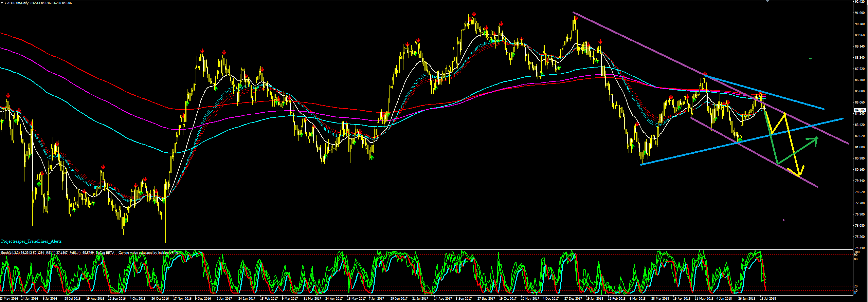Screen dimensions: 868x302
Task: Click the current price tag 84.506
Action: click(860, 110)
